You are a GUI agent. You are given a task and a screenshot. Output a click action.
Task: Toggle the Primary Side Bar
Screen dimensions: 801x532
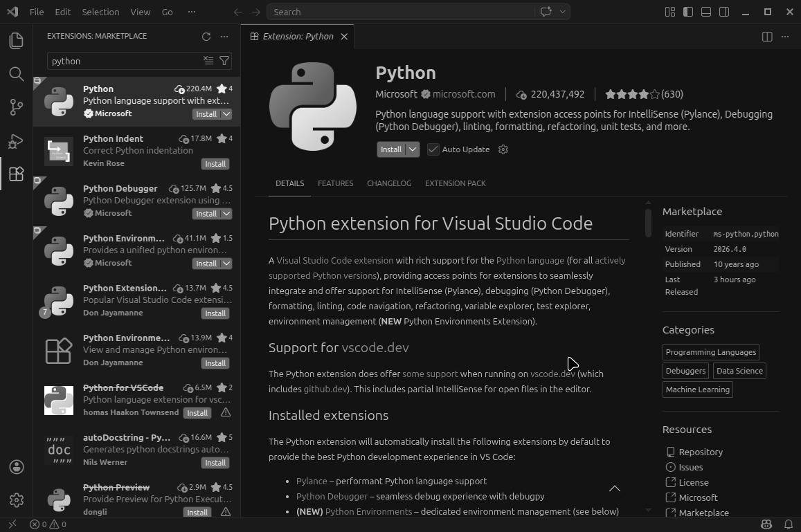click(688, 12)
